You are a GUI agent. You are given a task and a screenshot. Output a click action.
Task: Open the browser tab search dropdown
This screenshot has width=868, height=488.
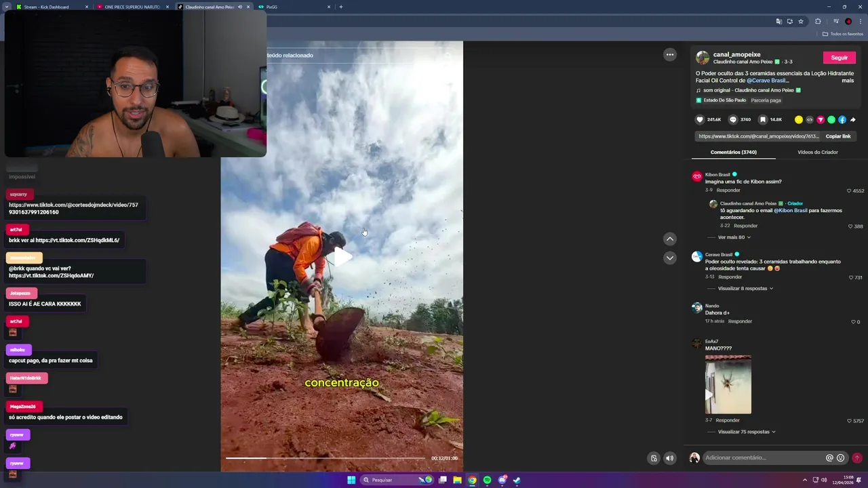click(7, 7)
